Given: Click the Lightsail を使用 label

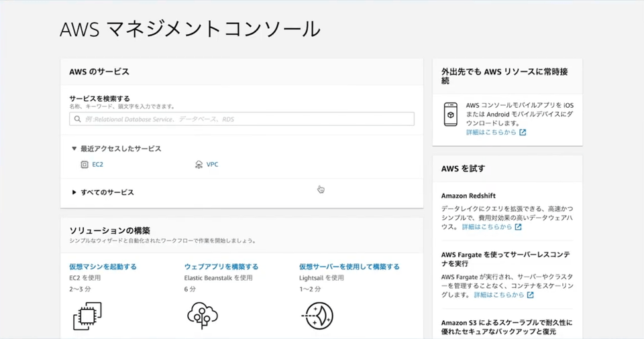Looking at the screenshot, I should click(x=321, y=278).
